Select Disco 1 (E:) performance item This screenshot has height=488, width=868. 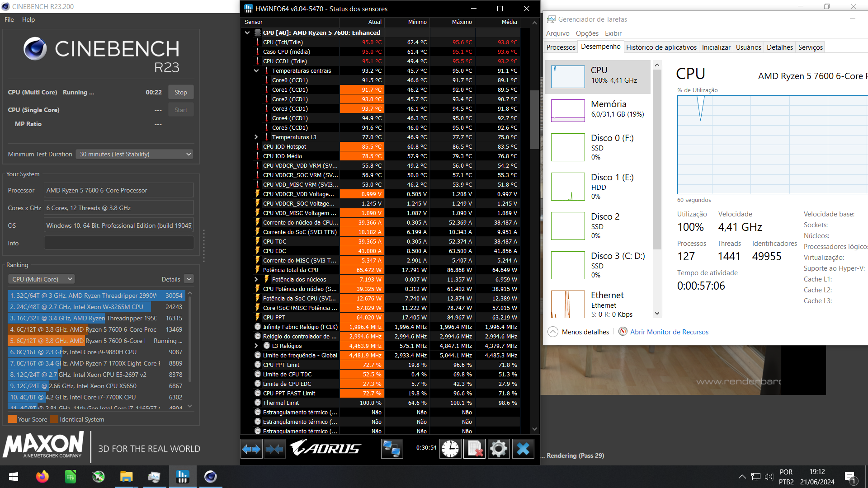coord(598,187)
